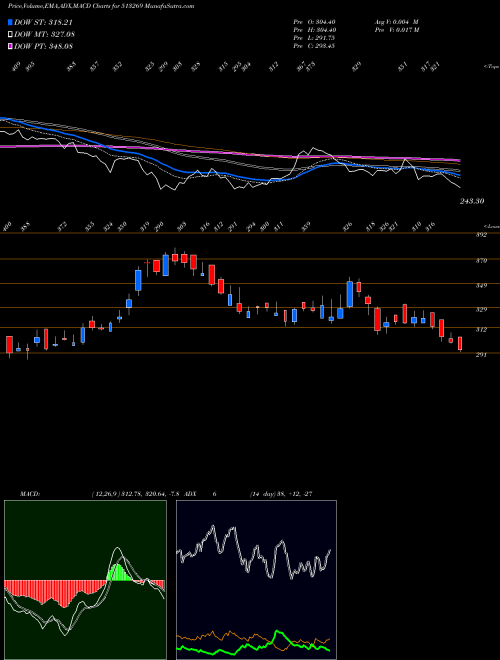The width and height of the screenshot is (500, 660).
Task: Click the Pre H: 304.40 value
Action: point(314,30)
